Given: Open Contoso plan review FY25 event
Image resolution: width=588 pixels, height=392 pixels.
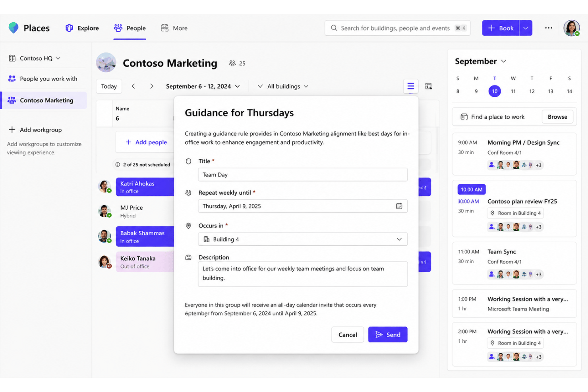Looking at the screenshot, I should click(514, 209).
